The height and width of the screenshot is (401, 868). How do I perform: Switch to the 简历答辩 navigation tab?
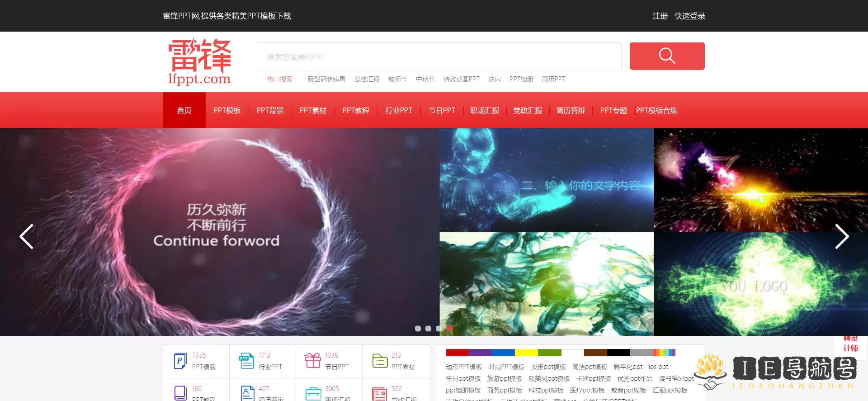571,111
